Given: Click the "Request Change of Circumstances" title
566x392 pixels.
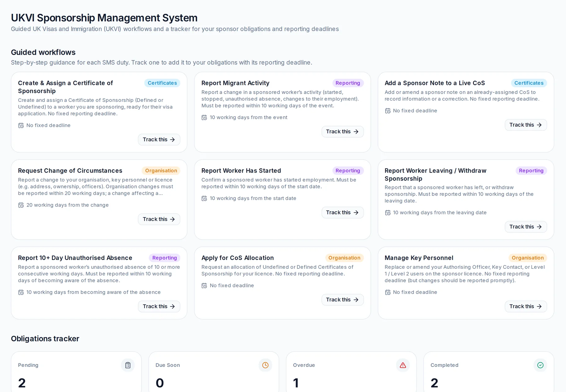Looking at the screenshot, I should (x=70, y=171).
